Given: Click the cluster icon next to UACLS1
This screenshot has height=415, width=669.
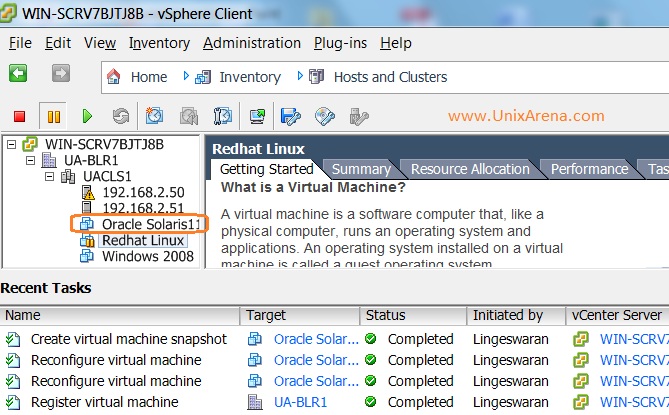Looking at the screenshot, I should [x=68, y=176].
